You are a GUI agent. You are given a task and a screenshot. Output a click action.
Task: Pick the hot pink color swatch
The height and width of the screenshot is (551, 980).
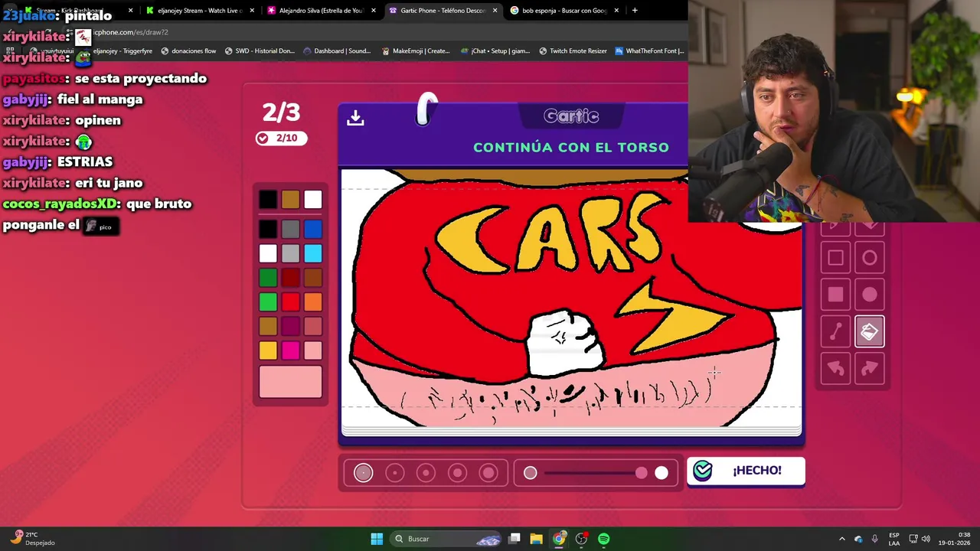[290, 350]
